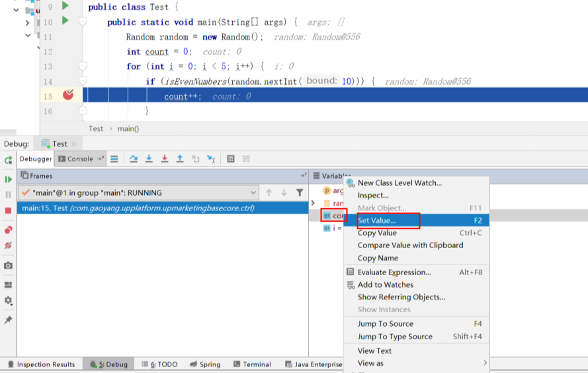Choose Copy Name menu item
Viewport: 588px width, 373px height.
coord(416,258)
